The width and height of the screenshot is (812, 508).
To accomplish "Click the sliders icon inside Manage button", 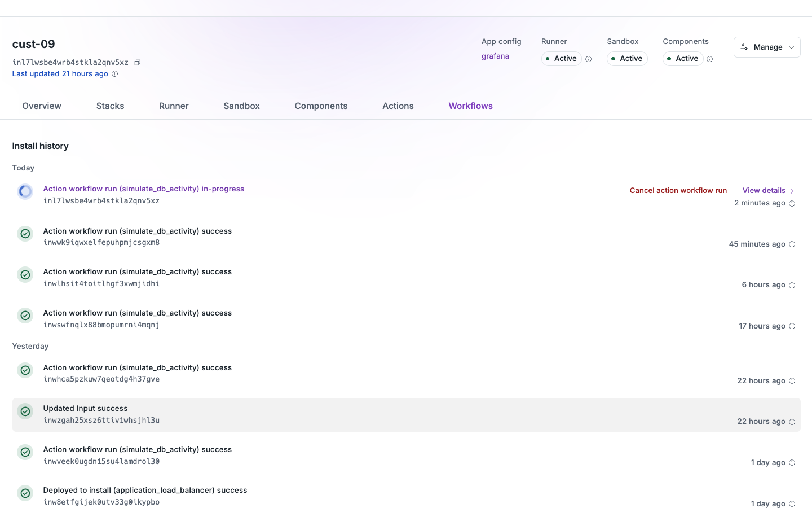I will tap(745, 47).
